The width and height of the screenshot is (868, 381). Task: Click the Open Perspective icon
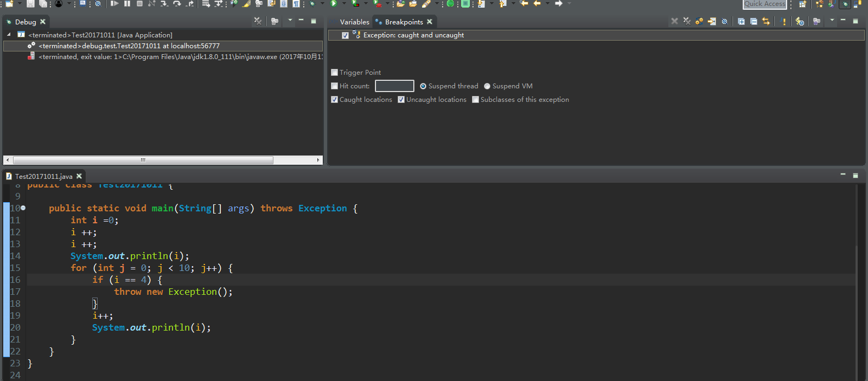(803, 4)
